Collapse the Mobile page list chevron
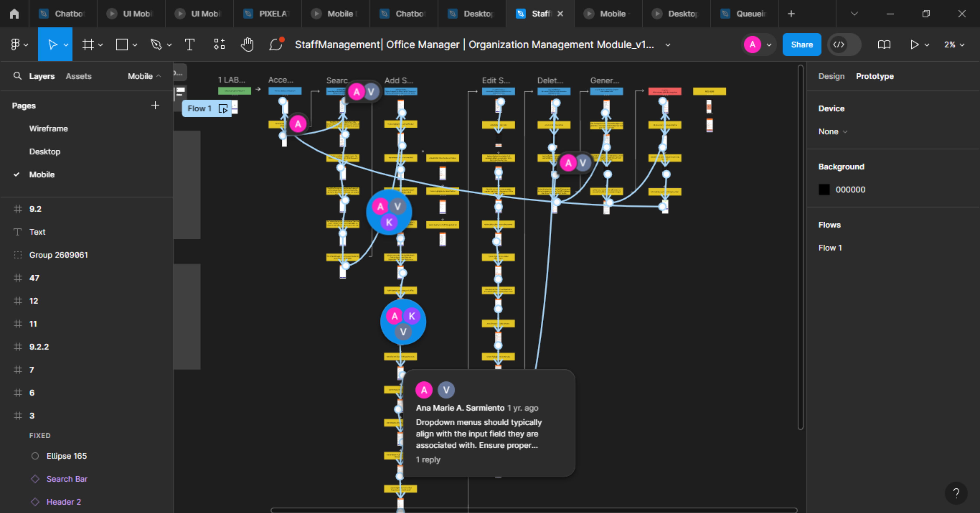This screenshot has height=513, width=980. point(159,76)
